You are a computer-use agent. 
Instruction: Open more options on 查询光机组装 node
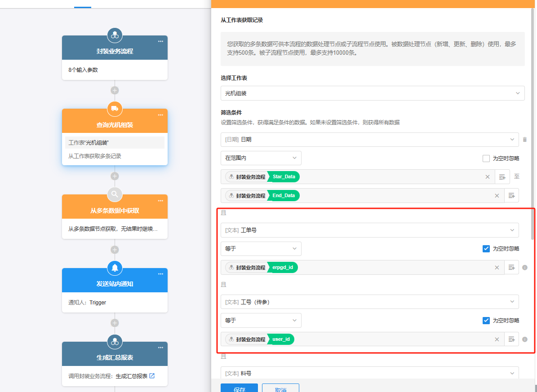click(160, 115)
